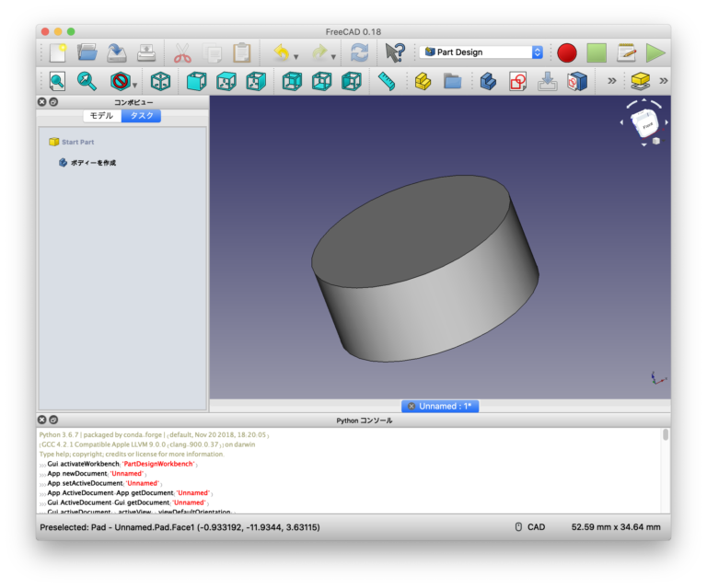Toggle floating of the Python console panel
This screenshot has width=707, height=588.
[53, 420]
